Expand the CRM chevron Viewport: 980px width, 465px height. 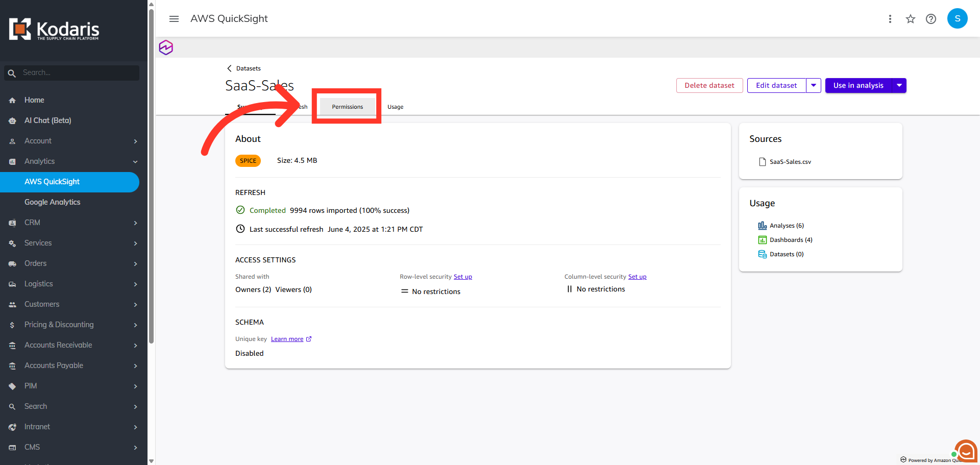pyautogui.click(x=135, y=223)
